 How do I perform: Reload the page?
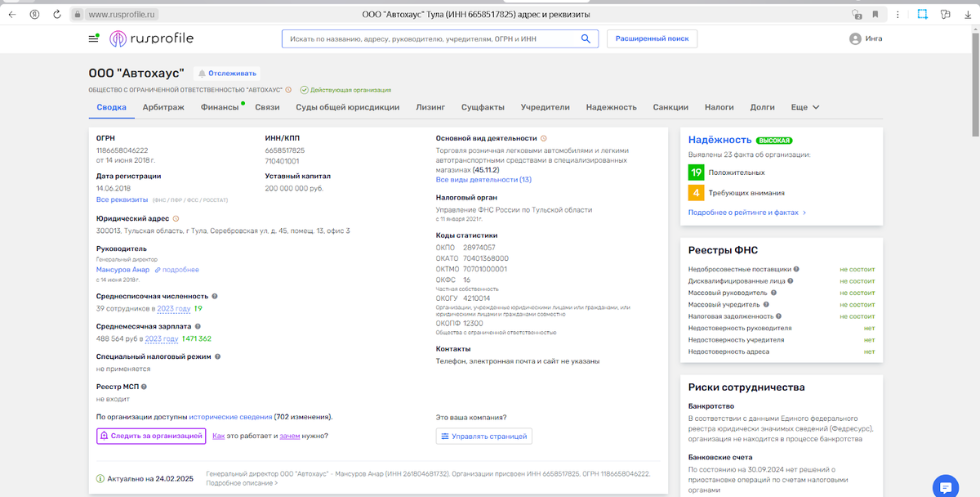pos(56,14)
